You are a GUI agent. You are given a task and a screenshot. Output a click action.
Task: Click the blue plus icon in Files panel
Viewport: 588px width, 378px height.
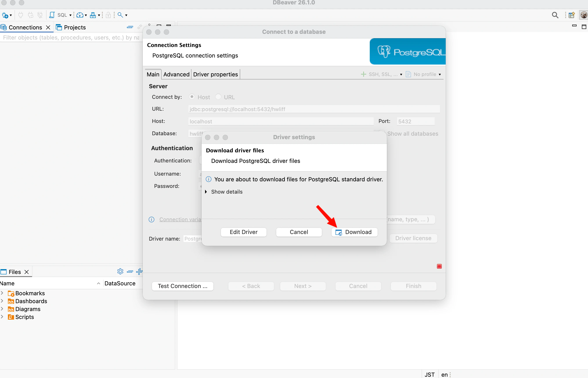[x=139, y=271]
